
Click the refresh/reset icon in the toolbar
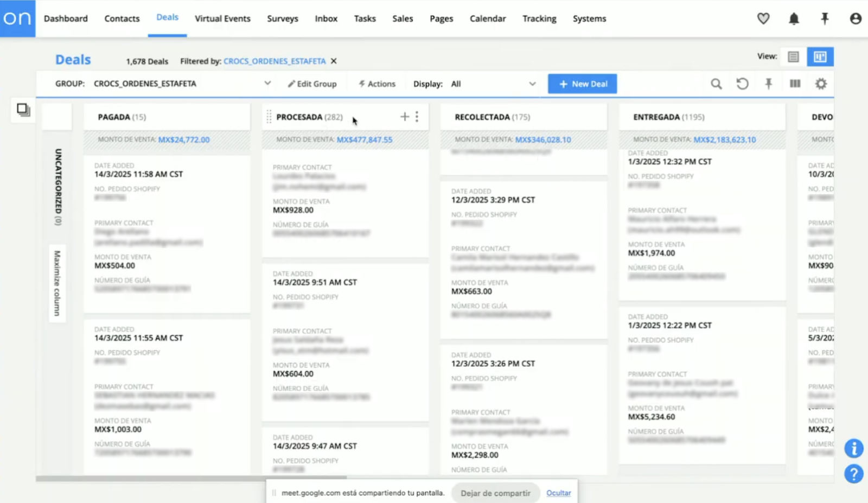tap(742, 84)
